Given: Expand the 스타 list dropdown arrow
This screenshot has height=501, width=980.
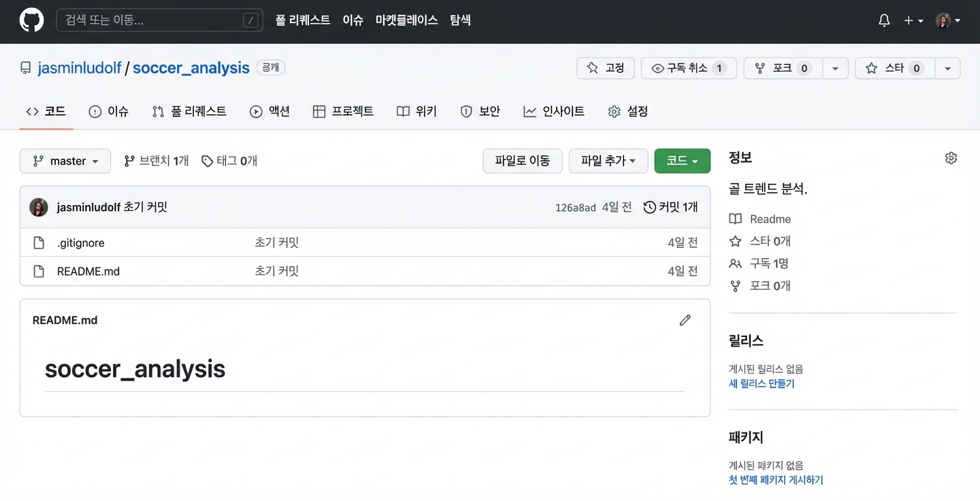Looking at the screenshot, I should [948, 68].
